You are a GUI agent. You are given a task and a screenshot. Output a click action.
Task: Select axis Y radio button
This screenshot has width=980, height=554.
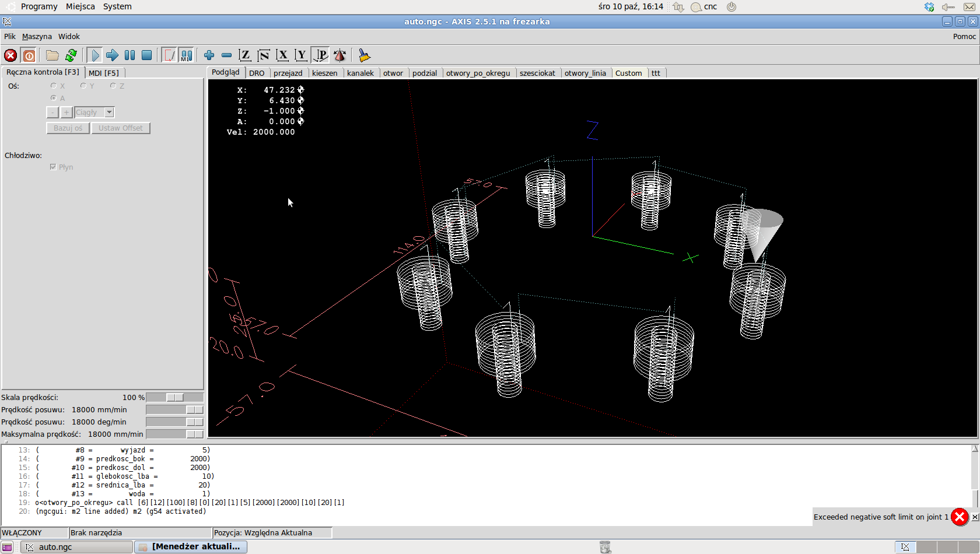click(x=83, y=86)
